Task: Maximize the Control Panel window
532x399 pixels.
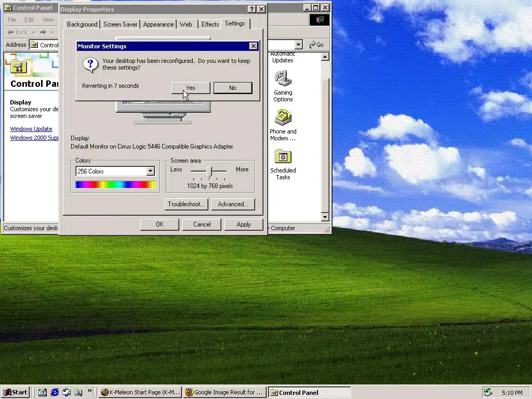Action: 315,7
